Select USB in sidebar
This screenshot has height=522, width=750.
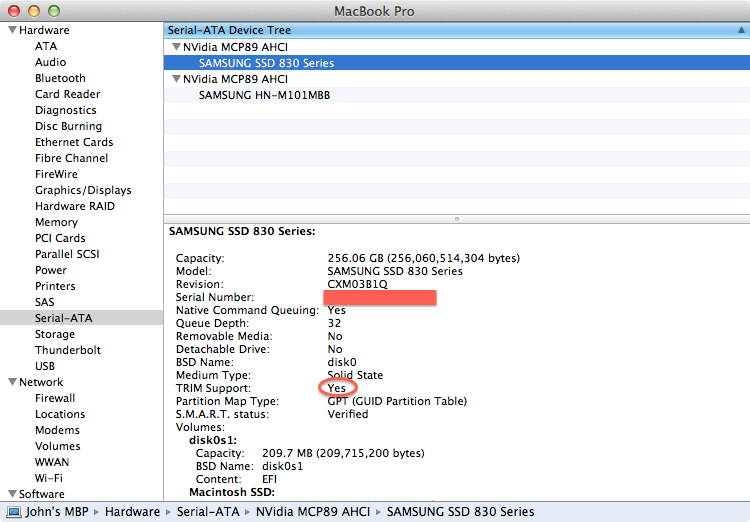click(44, 366)
